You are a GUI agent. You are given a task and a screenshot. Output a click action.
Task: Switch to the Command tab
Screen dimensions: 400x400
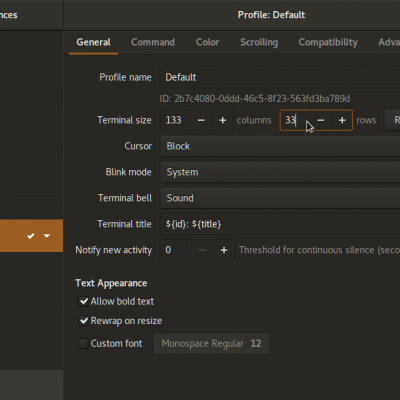153,42
